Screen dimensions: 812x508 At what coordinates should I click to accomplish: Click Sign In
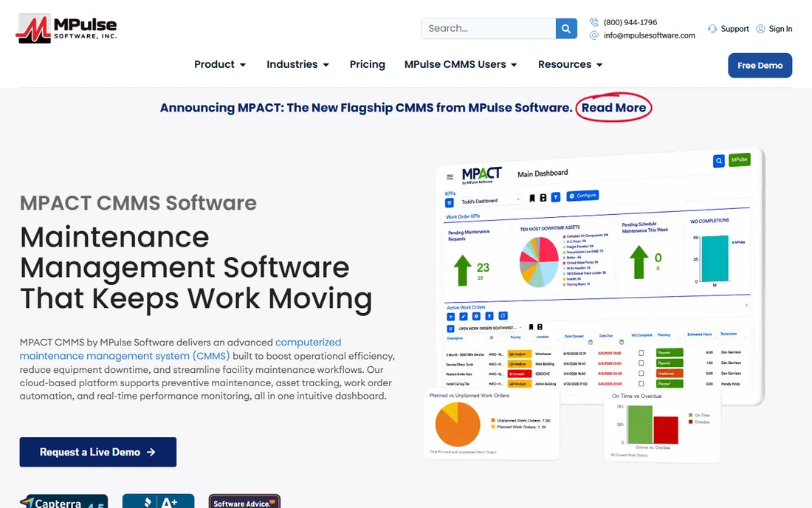pyautogui.click(x=780, y=29)
